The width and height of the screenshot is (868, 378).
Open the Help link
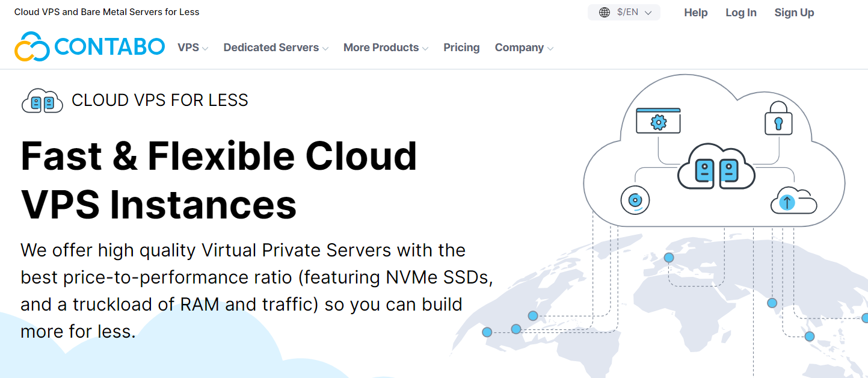(x=695, y=13)
